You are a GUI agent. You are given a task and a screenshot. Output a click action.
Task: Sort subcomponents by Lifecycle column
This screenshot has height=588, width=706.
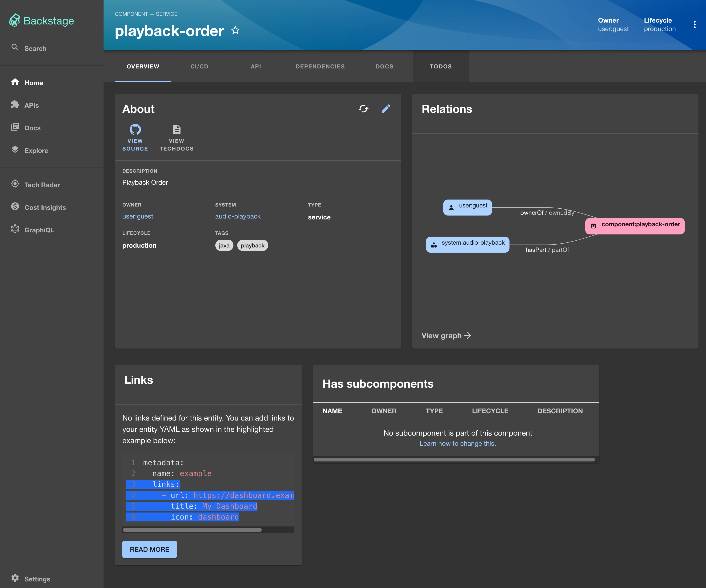(x=490, y=411)
